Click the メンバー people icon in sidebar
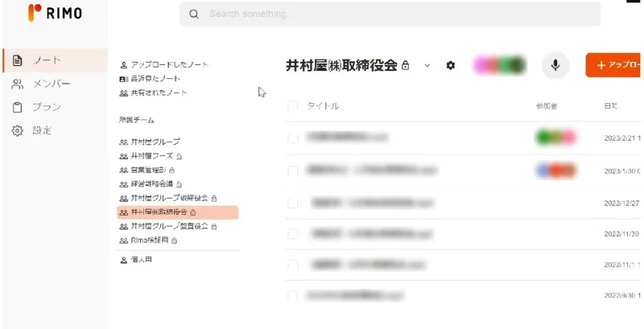644x329 pixels. [x=17, y=84]
